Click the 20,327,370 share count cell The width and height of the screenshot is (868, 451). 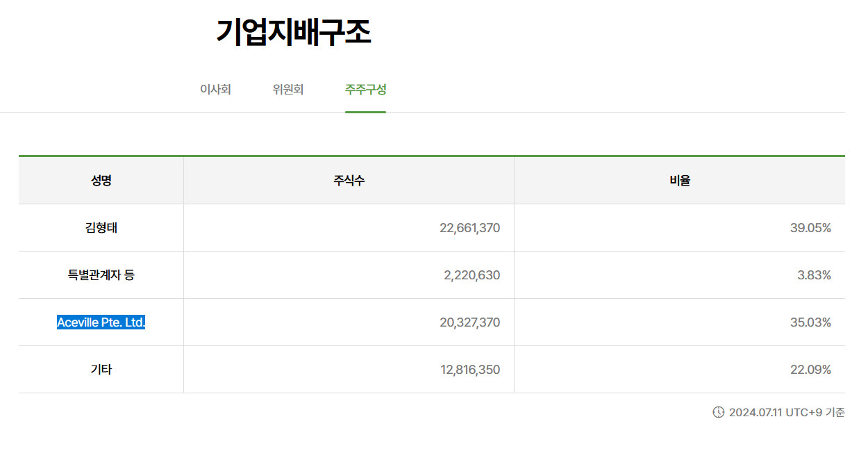click(x=349, y=322)
